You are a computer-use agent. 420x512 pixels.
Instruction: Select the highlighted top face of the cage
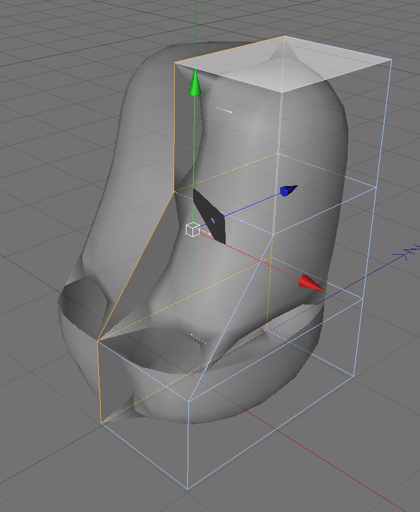[283, 64]
